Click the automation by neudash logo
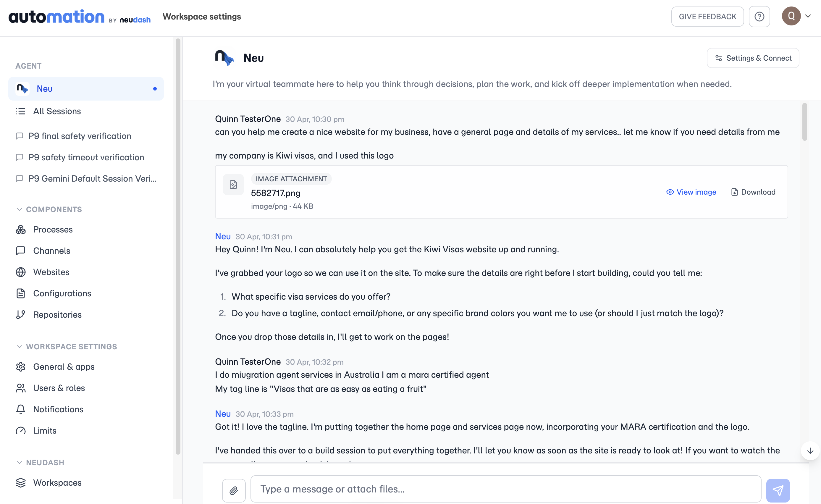The width and height of the screenshot is (821, 504). 79,17
